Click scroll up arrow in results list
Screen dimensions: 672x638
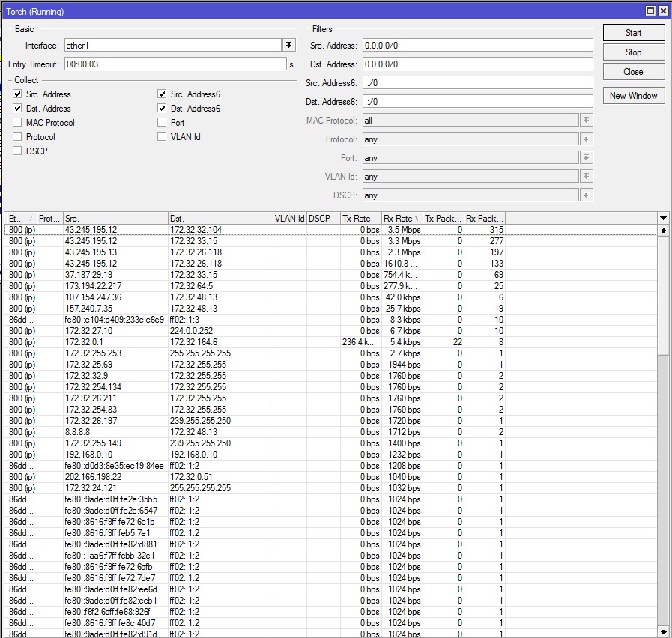662,231
